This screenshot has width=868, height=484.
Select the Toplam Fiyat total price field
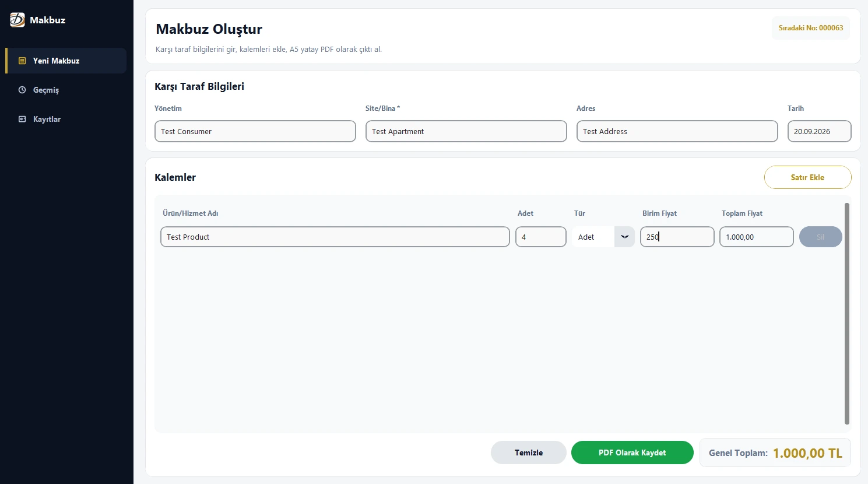(756, 237)
